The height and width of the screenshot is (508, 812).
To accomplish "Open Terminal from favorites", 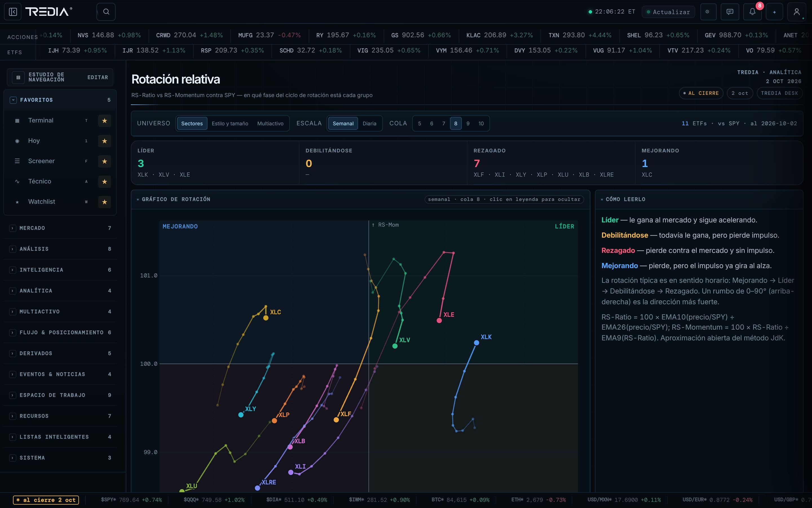I will pos(41,120).
